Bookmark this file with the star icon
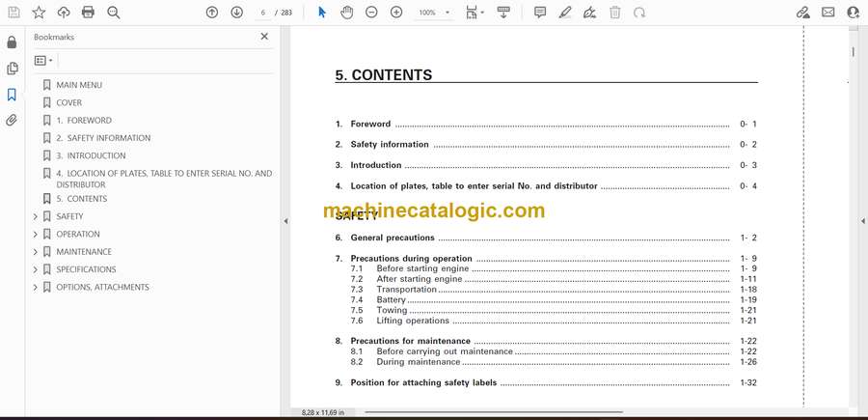Image resolution: width=868 pixels, height=420 pixels. tap(39, 13)
